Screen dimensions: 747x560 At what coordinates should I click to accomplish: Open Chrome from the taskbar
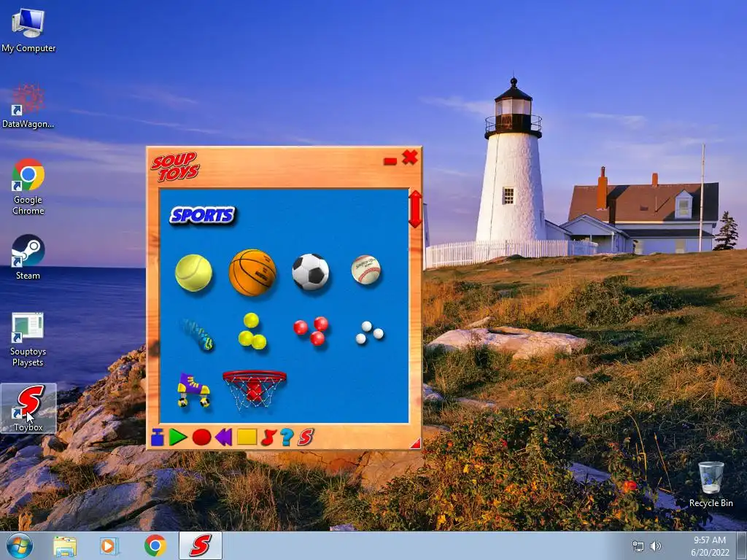[x=155, y=546]
